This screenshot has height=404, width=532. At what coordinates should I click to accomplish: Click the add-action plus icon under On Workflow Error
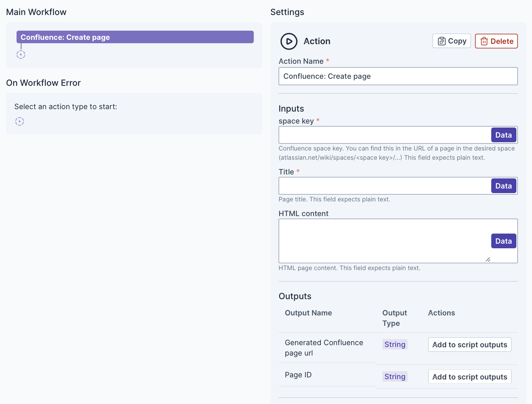point(20,121)
